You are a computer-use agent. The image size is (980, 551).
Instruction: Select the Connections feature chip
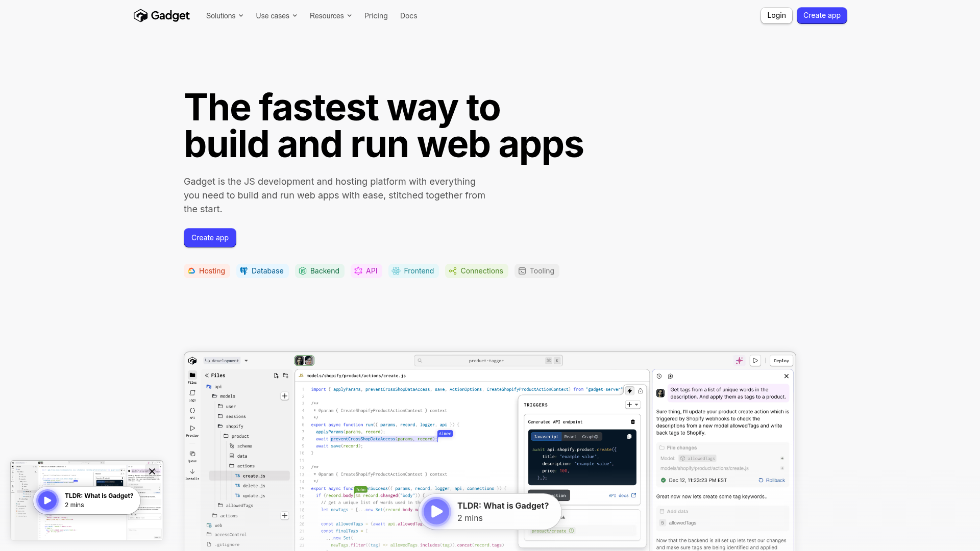(x=476, y=271)
